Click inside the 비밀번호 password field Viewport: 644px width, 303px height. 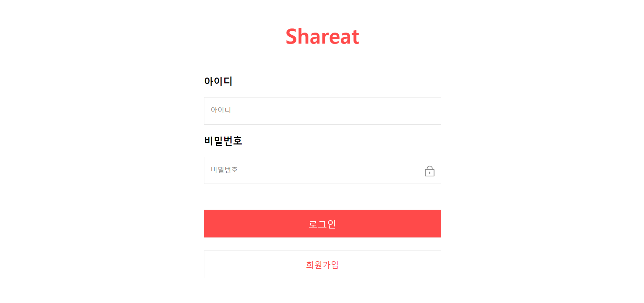309,170
